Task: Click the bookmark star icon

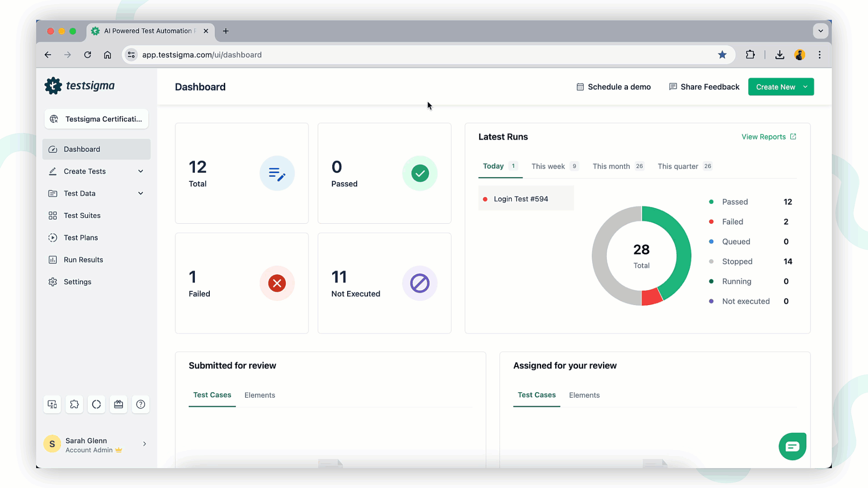Action: tap(722, 55)
